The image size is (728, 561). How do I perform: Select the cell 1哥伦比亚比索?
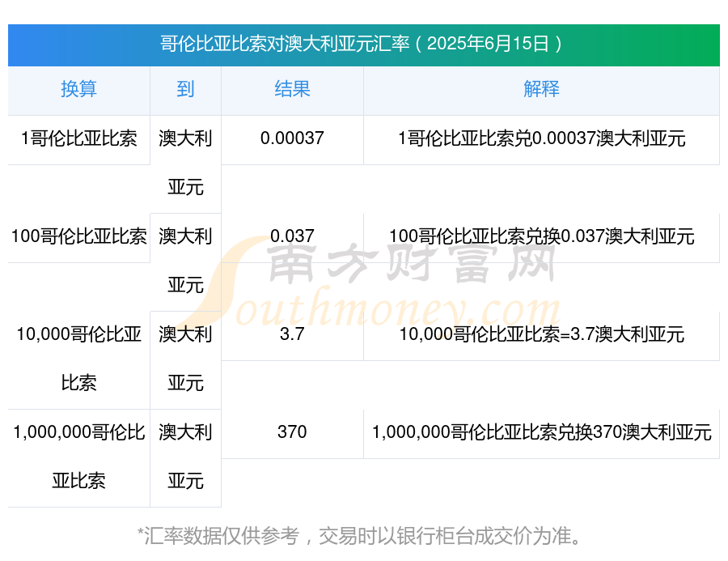[x=79, y=138]
